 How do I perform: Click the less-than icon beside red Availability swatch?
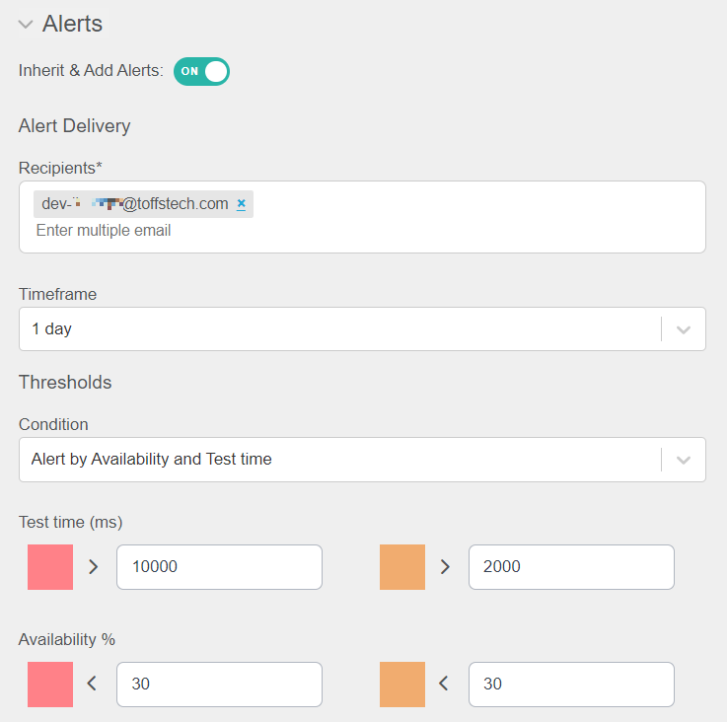93,684
